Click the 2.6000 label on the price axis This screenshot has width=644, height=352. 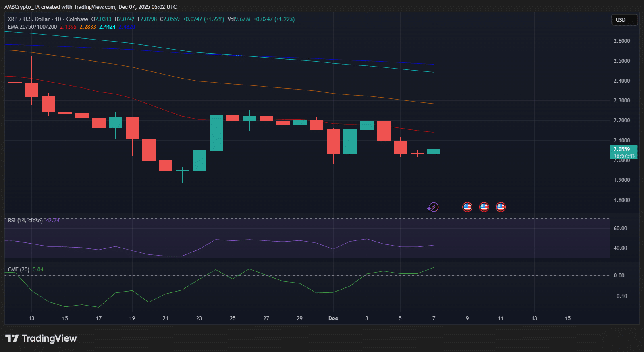tap(621, 41)
